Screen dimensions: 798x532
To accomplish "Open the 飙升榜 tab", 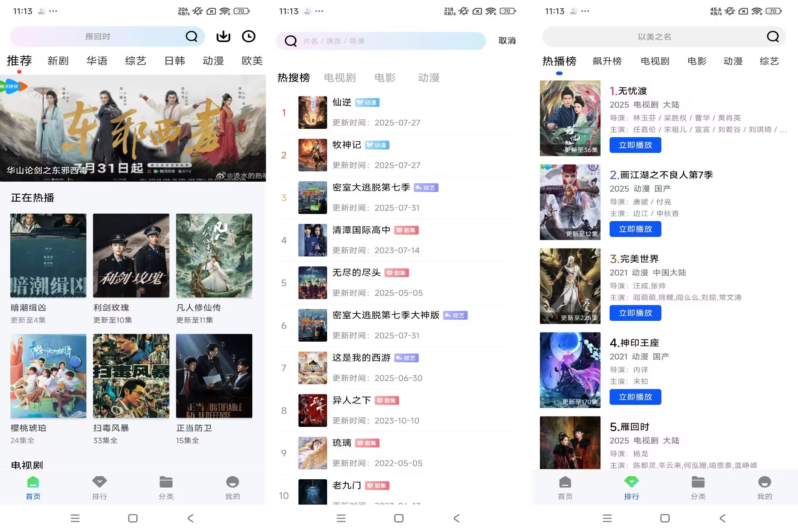I will (x=607, y=61).
